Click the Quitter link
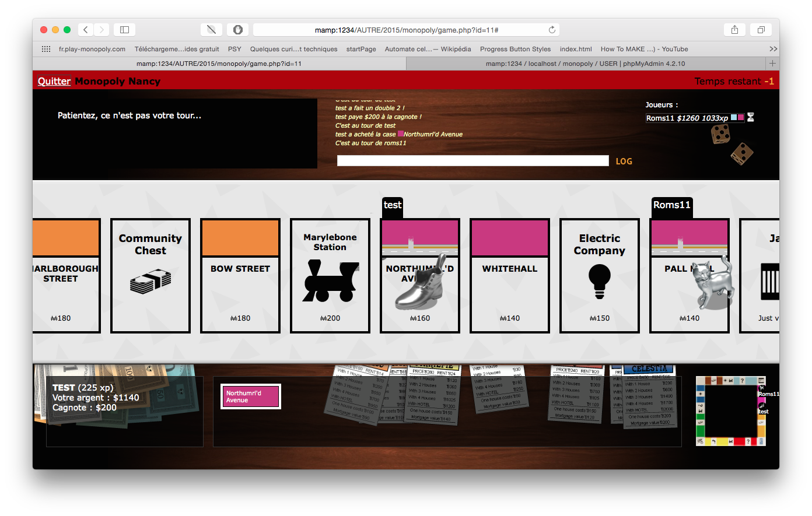This screenshot has height=516, width=812. coord(54,81)
